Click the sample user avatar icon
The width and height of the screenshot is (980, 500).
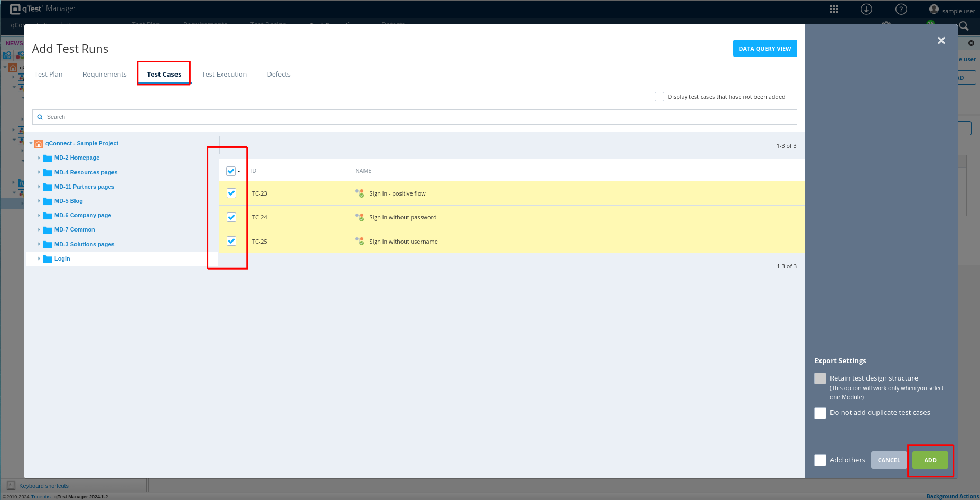coord(934,9)
